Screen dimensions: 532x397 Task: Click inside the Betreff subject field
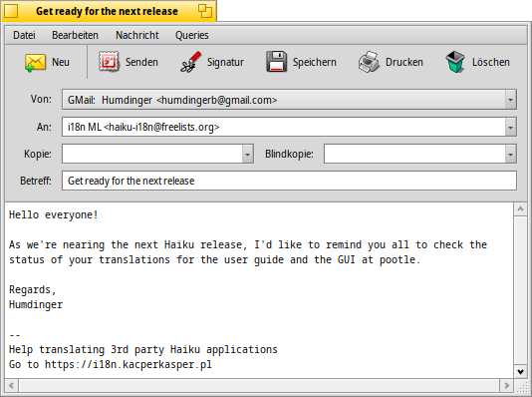(289, 181)
